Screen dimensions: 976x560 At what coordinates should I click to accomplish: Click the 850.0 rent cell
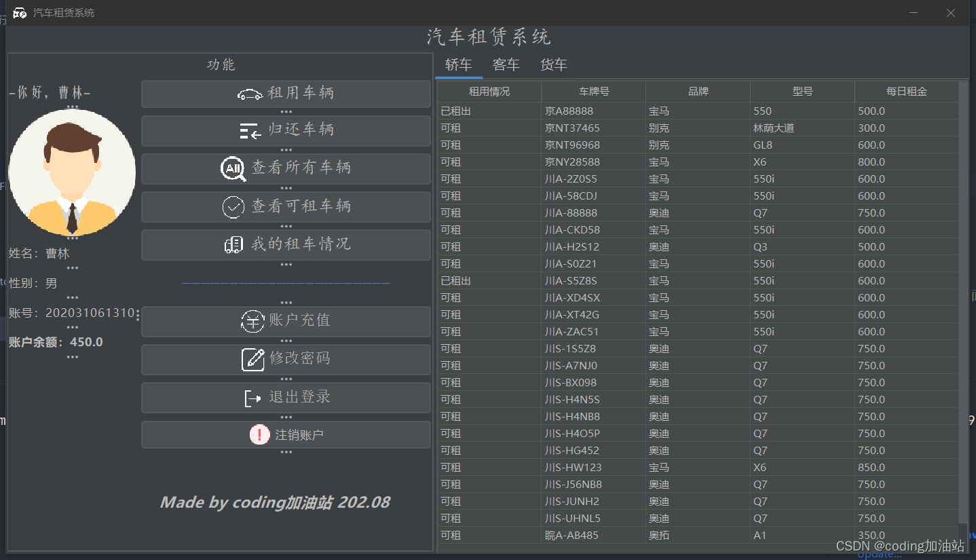click(907, 467)
